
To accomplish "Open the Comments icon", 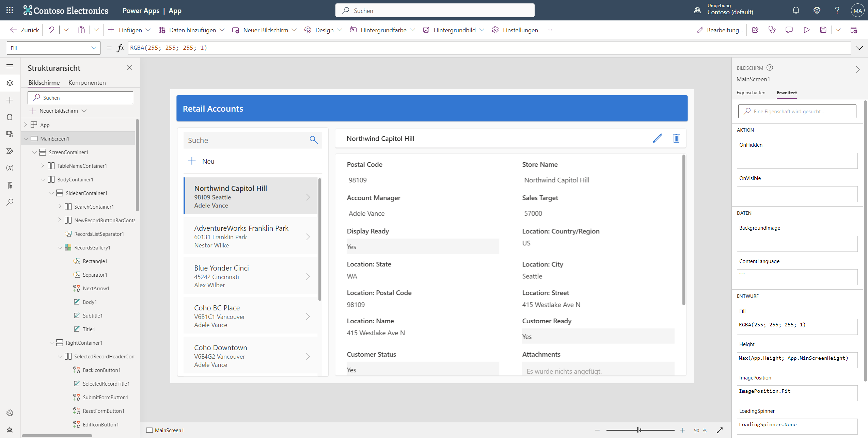I will (789, 30).
